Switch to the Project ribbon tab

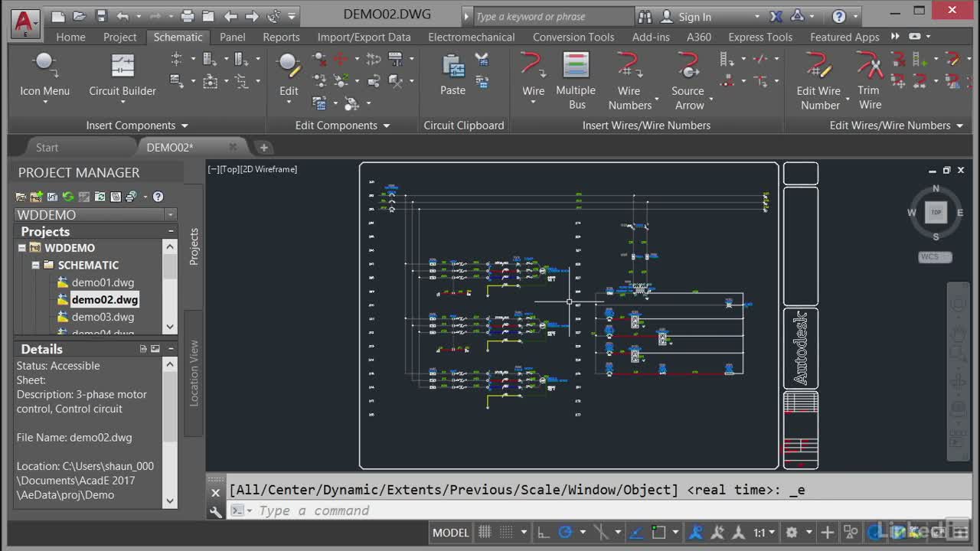click(120, 37)
